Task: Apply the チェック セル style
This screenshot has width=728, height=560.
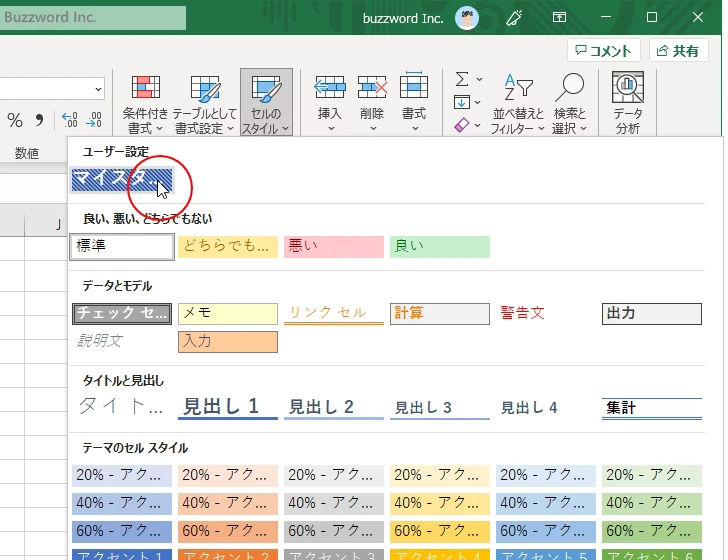Action: point(122,314)
